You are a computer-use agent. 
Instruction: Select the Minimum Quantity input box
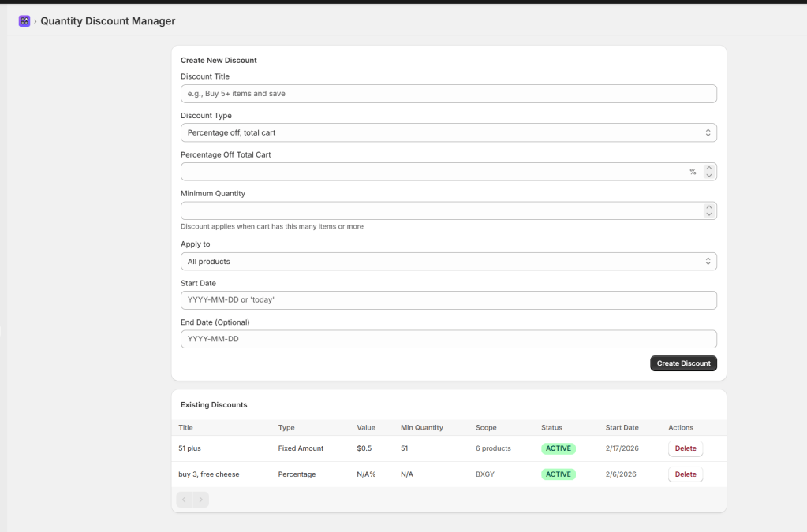click(x=438, y=211)
